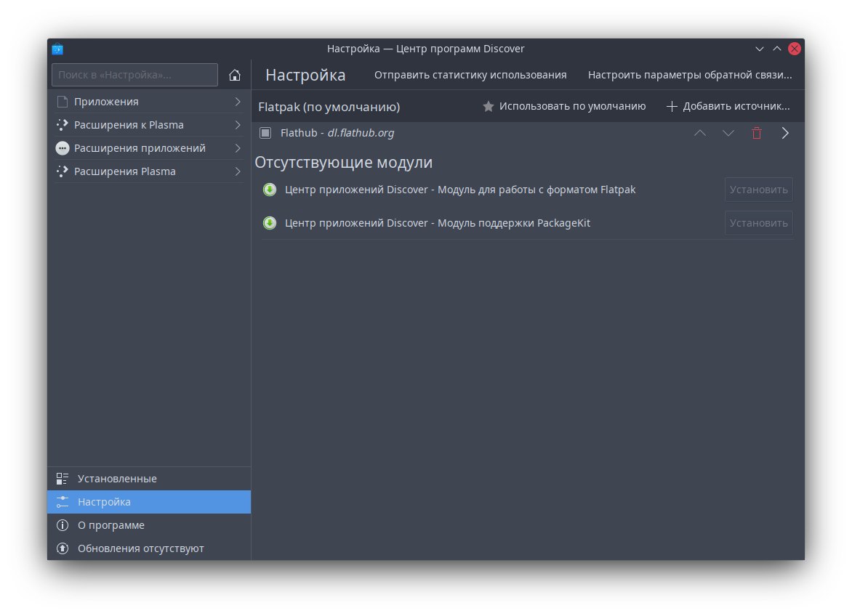The height and width of the screenshot is (616, 852).
Task: Open Обновления отсутствуют page
Action: click(x=149, y=548)
